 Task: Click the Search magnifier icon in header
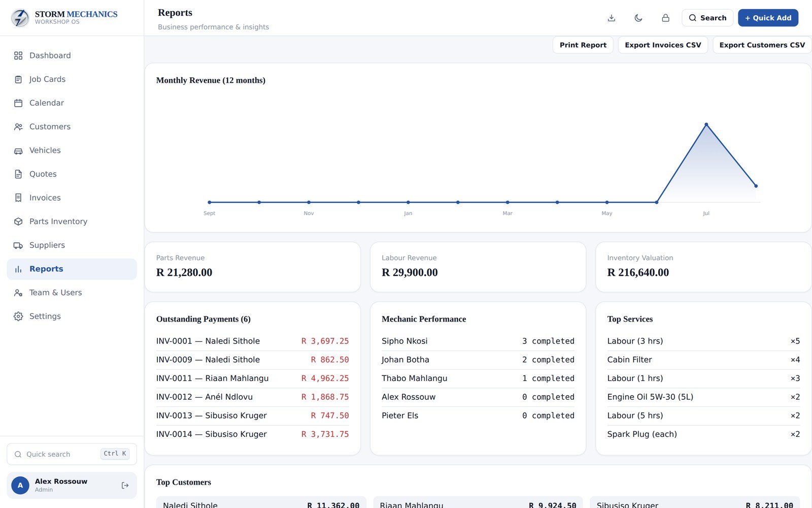click(692, 18)
